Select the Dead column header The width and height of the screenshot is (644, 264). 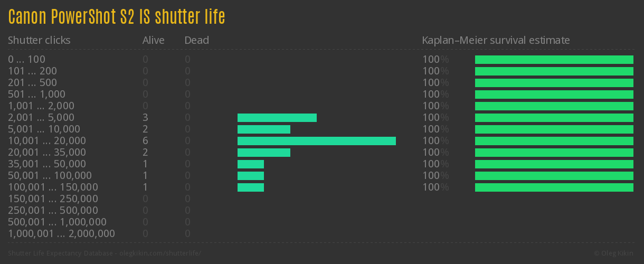coord(196,40)
